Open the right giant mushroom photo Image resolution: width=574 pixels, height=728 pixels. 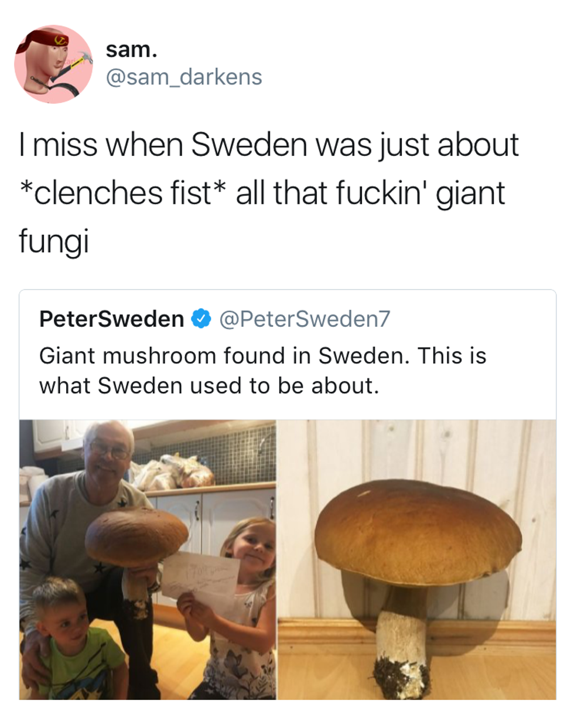click(417, 559)
